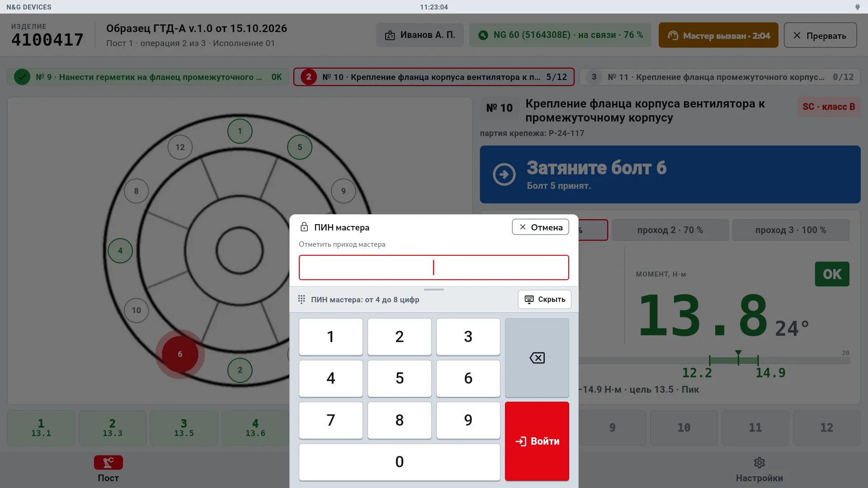This screenshot has width=868, height=488.
Task: Select bolt 5 circle on flange diagram
Action: coord(299,147)
